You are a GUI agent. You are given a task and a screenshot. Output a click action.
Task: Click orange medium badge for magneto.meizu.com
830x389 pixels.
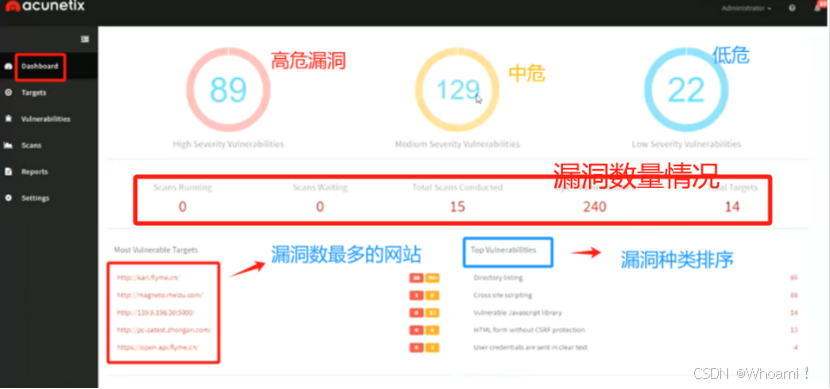pos(432,295)
